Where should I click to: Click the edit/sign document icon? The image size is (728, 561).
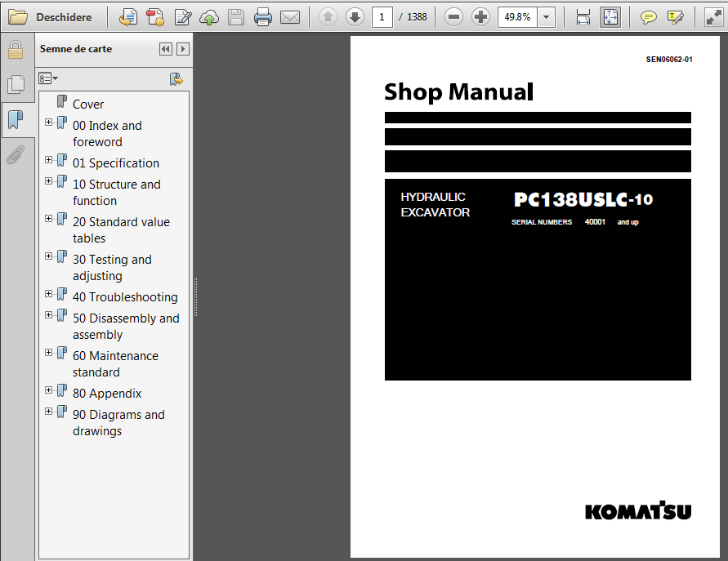[x=183, y=17]
